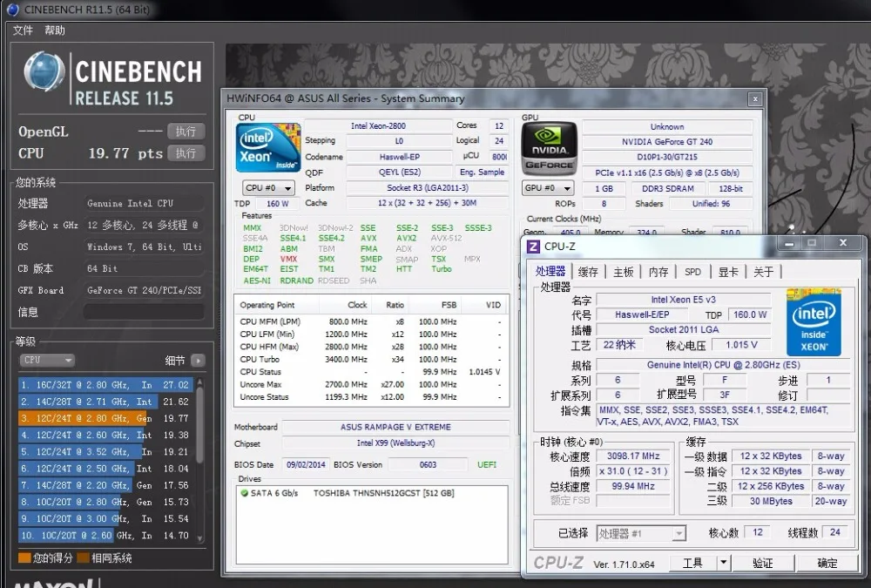
Task: Select ranking row 12C/24T @ 3.52 GHz
Action: click(105, 451)
